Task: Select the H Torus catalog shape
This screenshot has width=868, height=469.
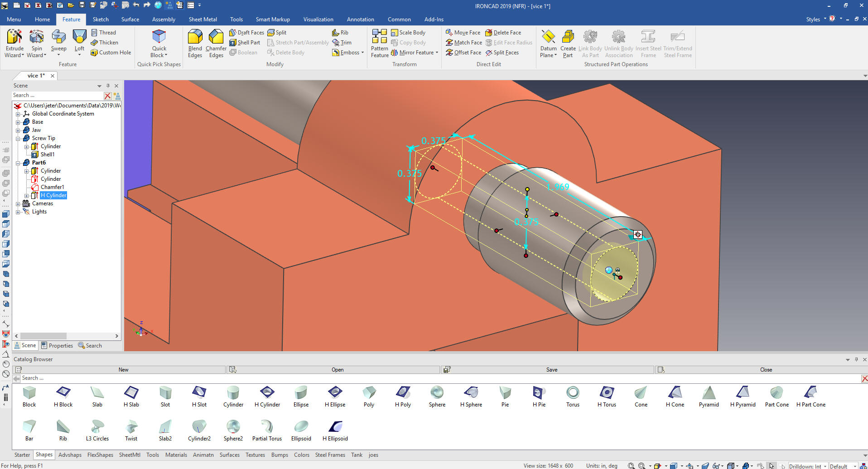Action: click(607, 396)
